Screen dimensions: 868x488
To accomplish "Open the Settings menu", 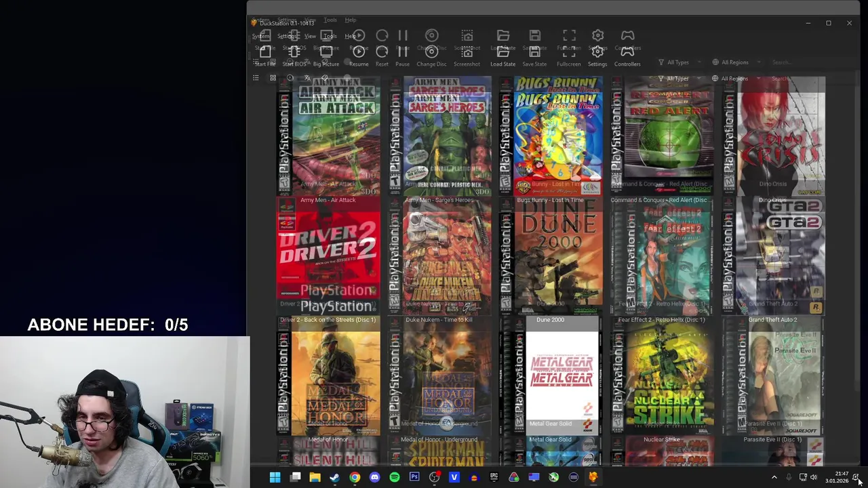I will [287, 36].
